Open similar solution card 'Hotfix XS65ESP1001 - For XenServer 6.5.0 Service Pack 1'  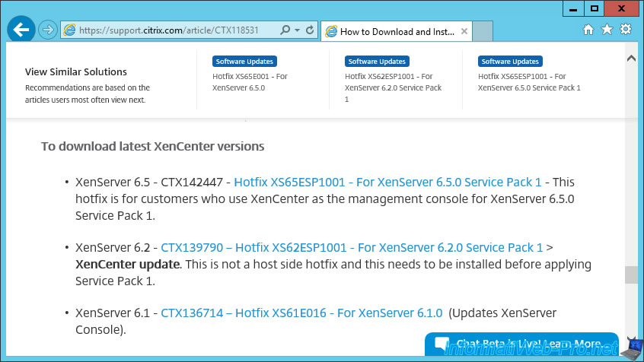[529, 82]
